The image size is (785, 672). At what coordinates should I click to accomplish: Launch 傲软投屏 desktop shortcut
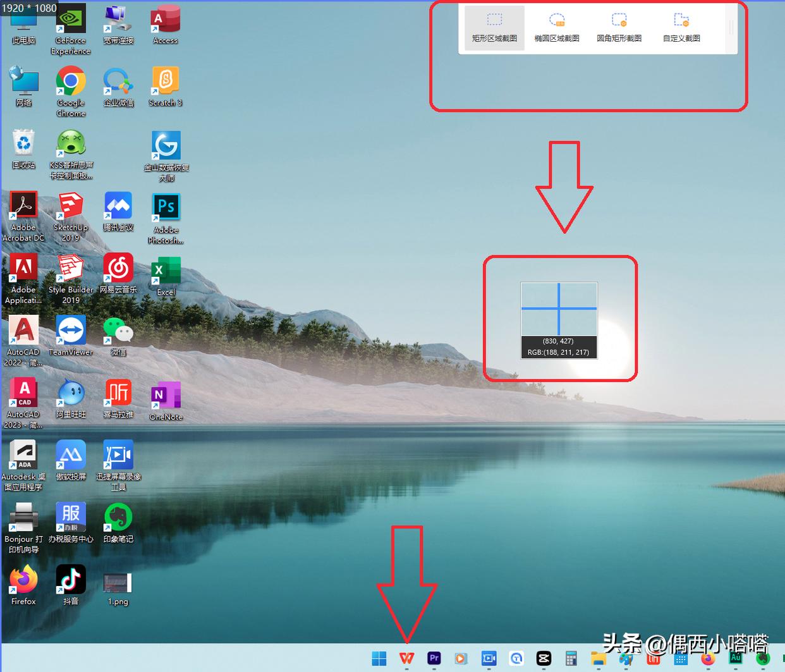pos(71,460)
